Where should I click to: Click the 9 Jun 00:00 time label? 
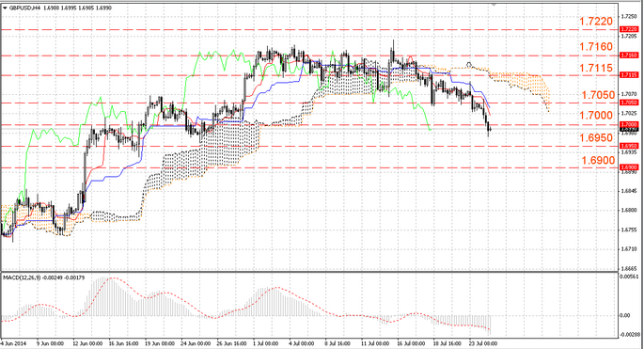click(x=50, y=343)
